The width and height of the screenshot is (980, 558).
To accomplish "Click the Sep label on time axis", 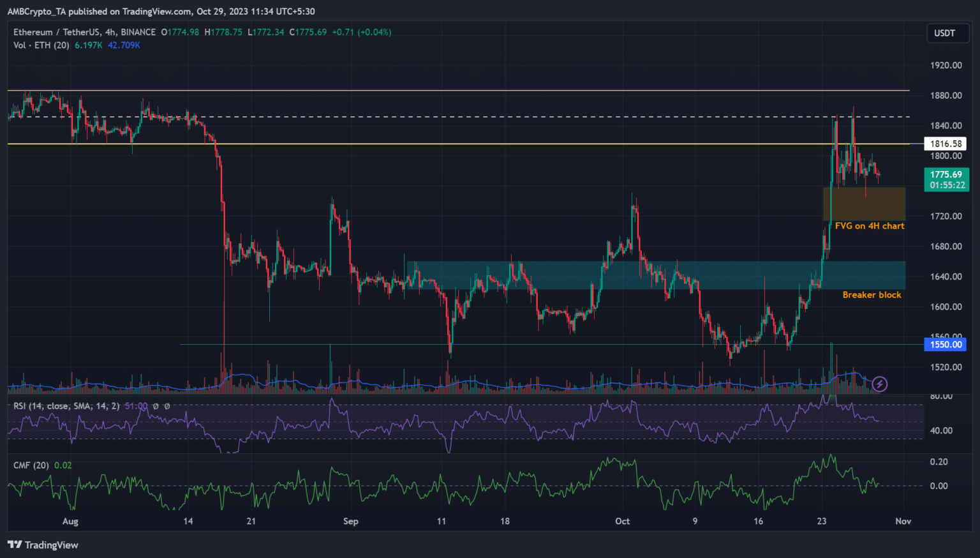I will [x=350, y=522].
